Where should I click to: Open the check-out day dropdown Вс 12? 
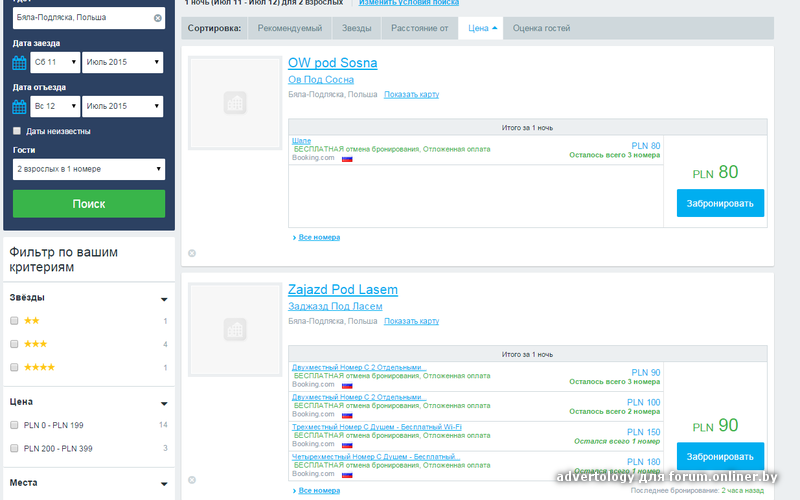pyautogui.click(x=55, y=106)
